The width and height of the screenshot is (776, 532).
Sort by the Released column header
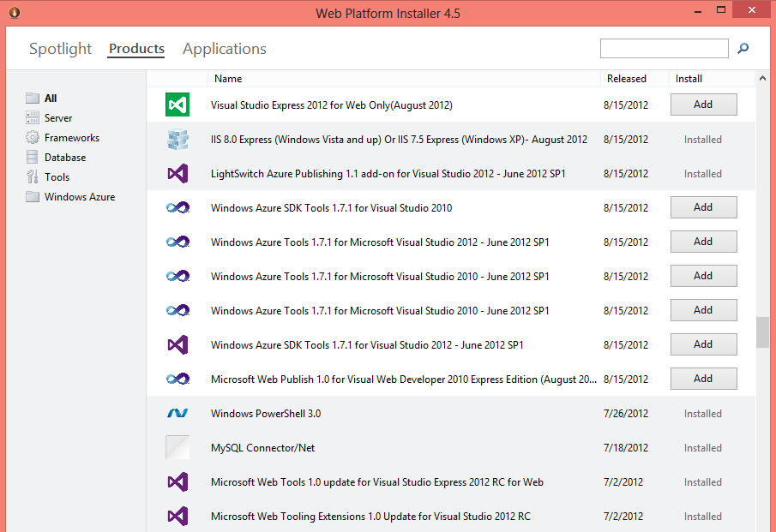tap(635, 79)
